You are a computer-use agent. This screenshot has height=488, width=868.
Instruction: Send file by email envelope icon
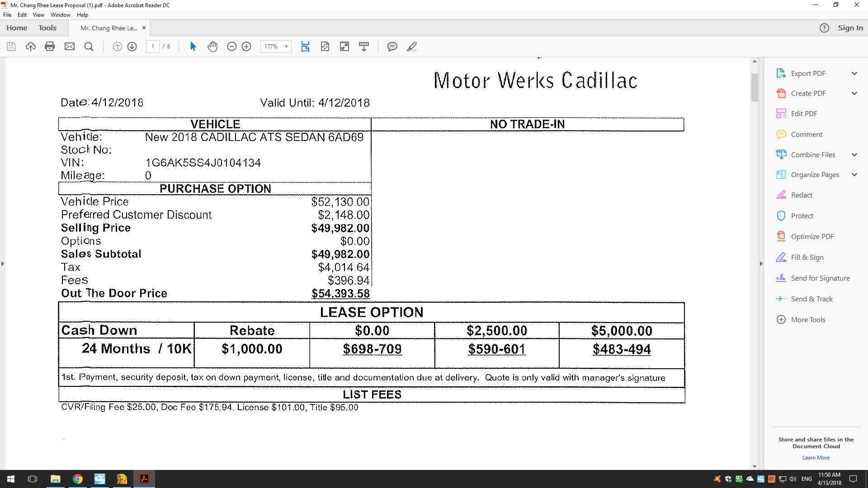click(70, 47)
